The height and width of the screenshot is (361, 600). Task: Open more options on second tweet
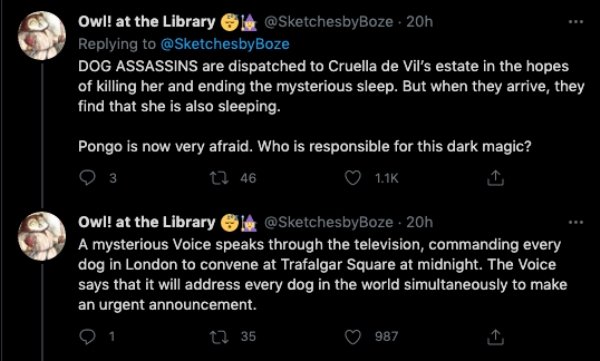coord(576,222)
